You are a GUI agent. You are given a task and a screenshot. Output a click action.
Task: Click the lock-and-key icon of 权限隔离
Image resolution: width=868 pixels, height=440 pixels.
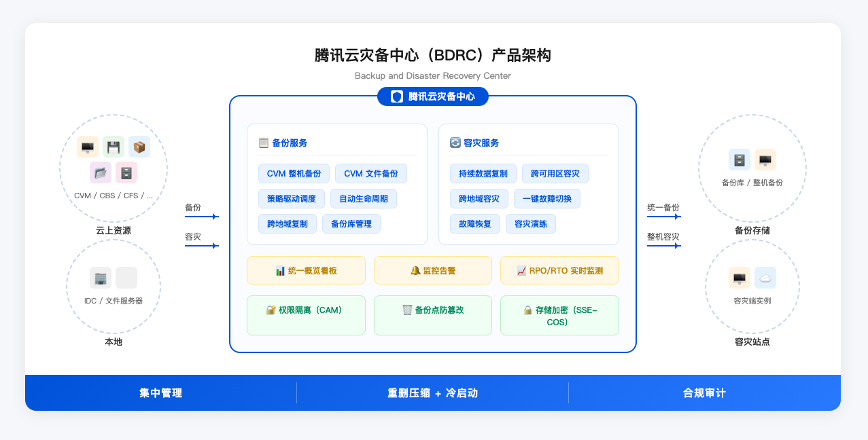[x=271, y=310]
